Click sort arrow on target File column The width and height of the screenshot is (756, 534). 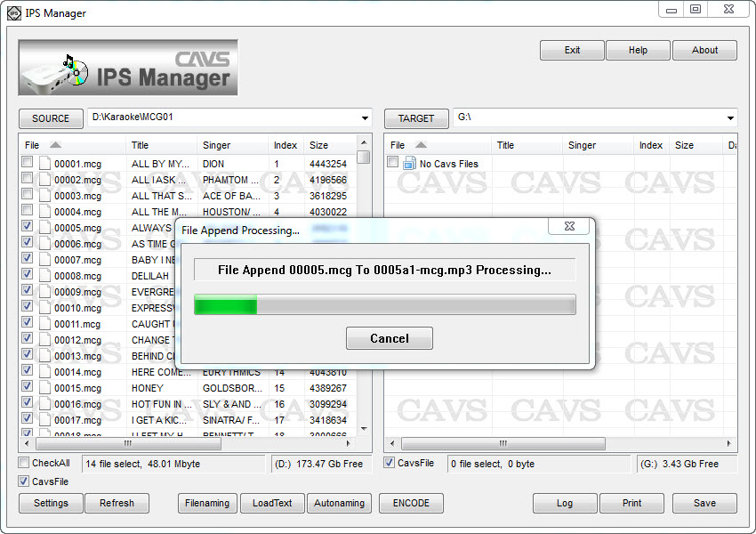[421, 145]
